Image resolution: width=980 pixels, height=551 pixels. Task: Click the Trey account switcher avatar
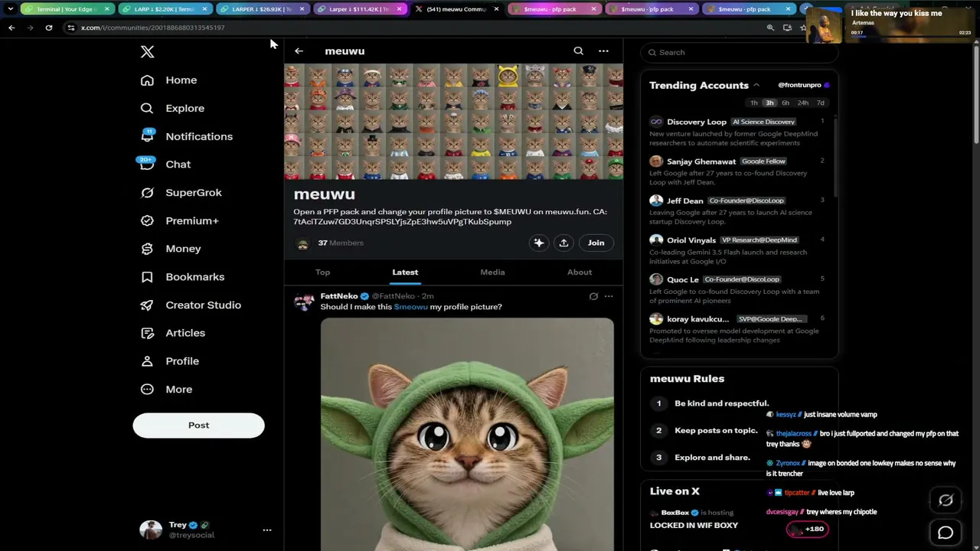pyautogui.click(x=151, y=530)
